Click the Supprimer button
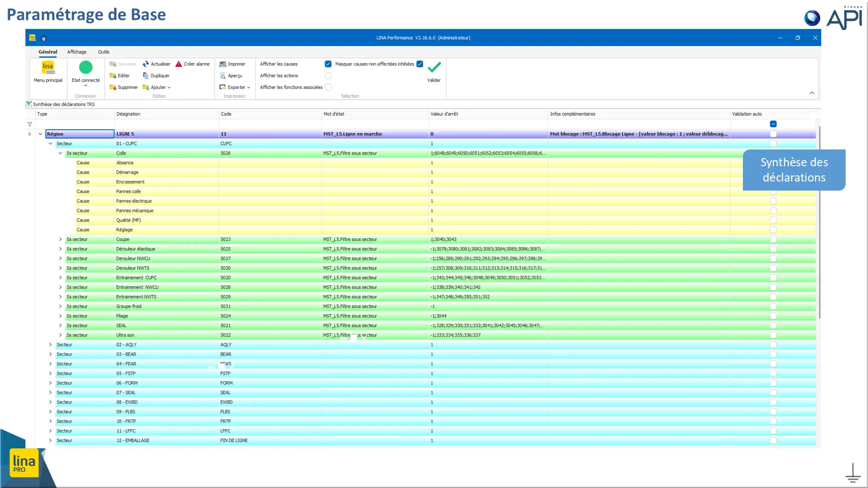The width and height of the screenshot is (868, 488). (124, 87)
